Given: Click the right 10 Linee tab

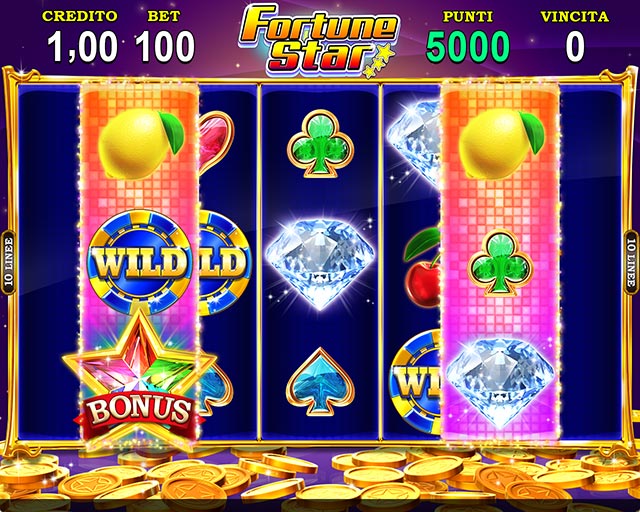Looking at the screenshot, I should coord(631,262).
